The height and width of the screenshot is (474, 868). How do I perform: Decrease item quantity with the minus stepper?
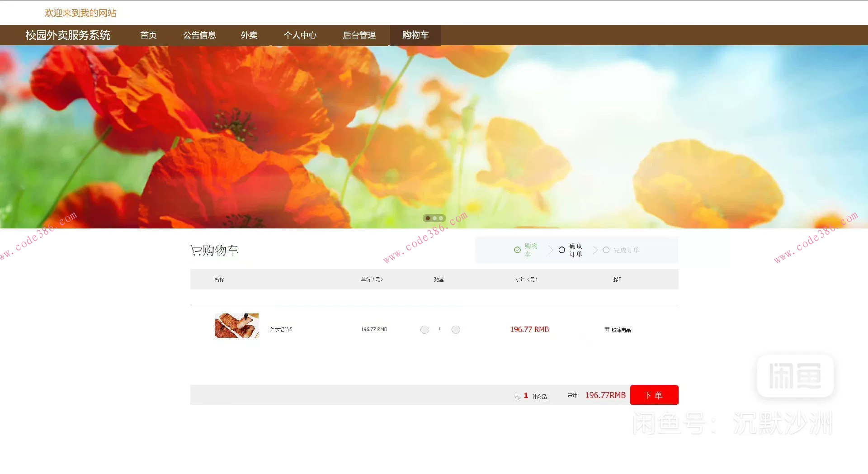pos(425,330)
